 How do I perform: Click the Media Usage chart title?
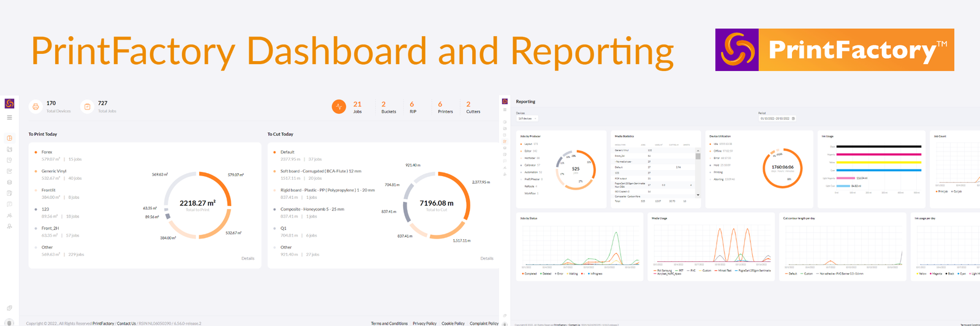pyautogui.click(x=659, y=218)
